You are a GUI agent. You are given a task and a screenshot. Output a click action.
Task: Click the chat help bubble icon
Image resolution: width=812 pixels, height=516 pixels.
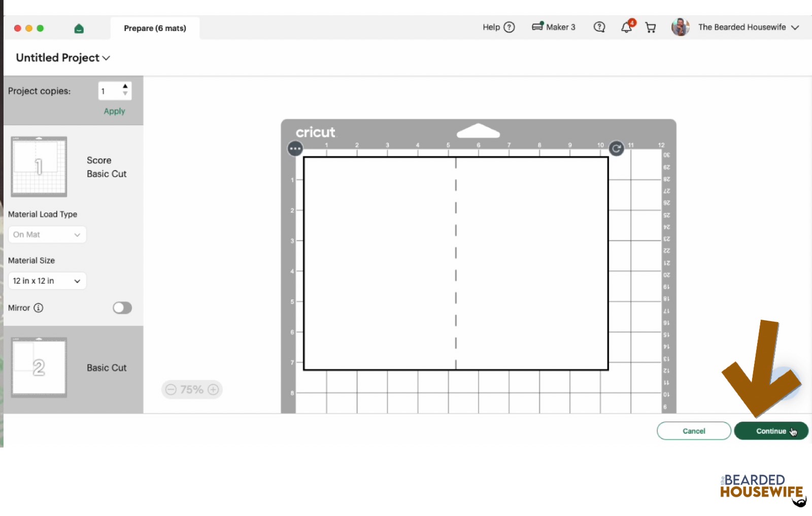click(599, 27)
